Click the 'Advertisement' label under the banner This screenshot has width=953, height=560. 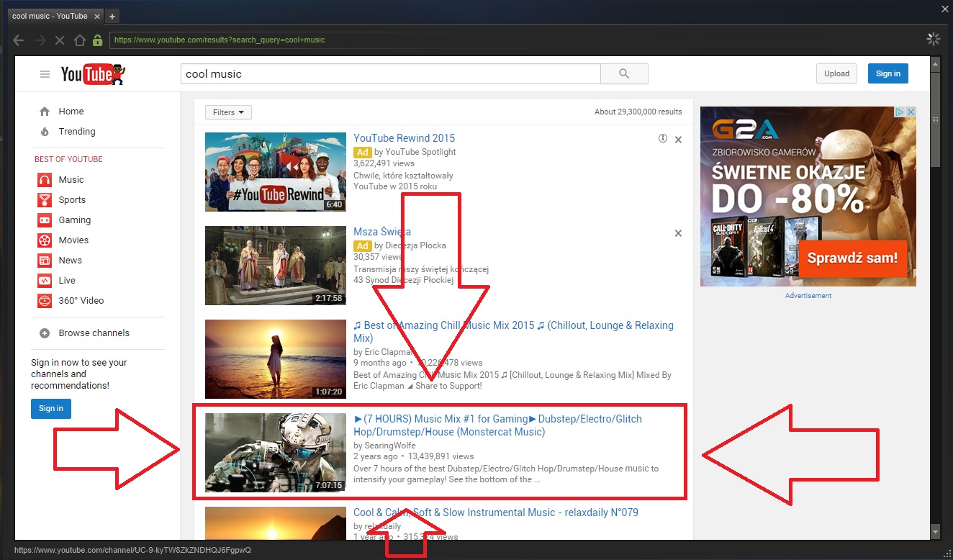tap(808, 296)
